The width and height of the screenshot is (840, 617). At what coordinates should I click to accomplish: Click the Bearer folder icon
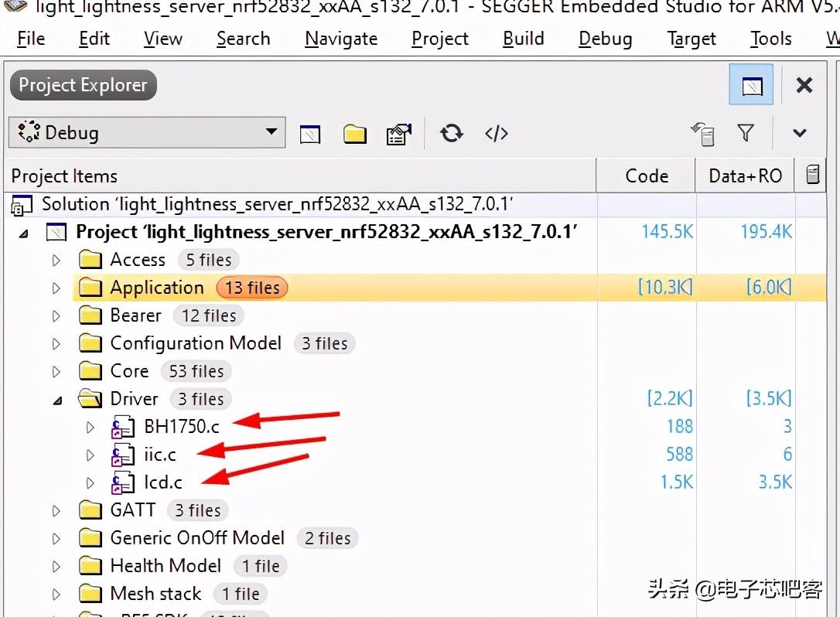(90, 315)
